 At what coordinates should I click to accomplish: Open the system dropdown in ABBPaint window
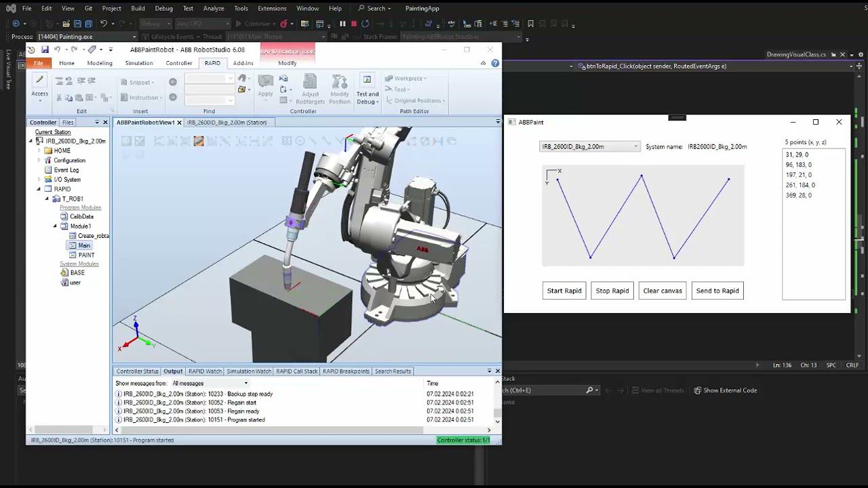click(635, 146)
